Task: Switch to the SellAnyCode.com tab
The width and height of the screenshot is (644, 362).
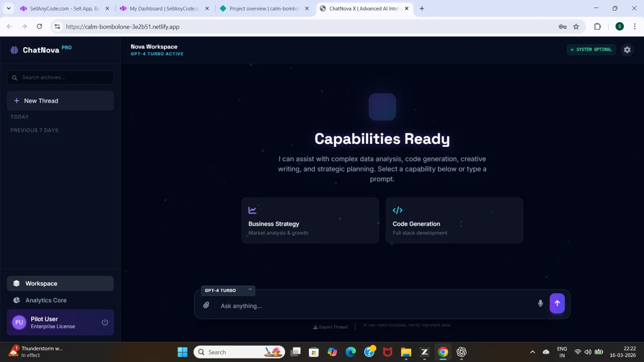Action: point(64,9)
